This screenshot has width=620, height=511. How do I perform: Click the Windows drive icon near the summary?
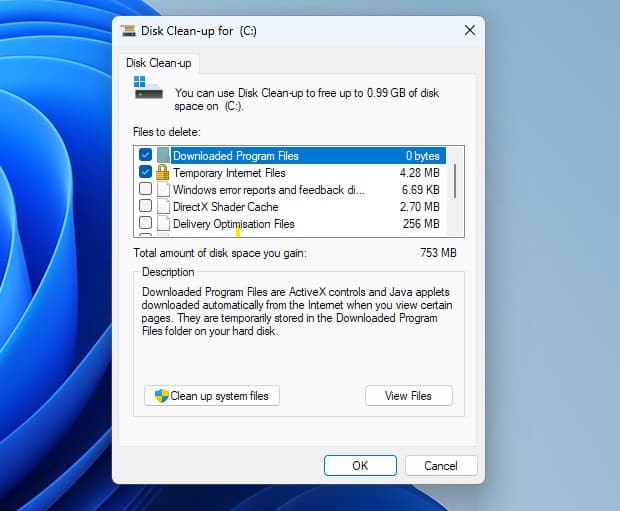click(x=148, y=88)
